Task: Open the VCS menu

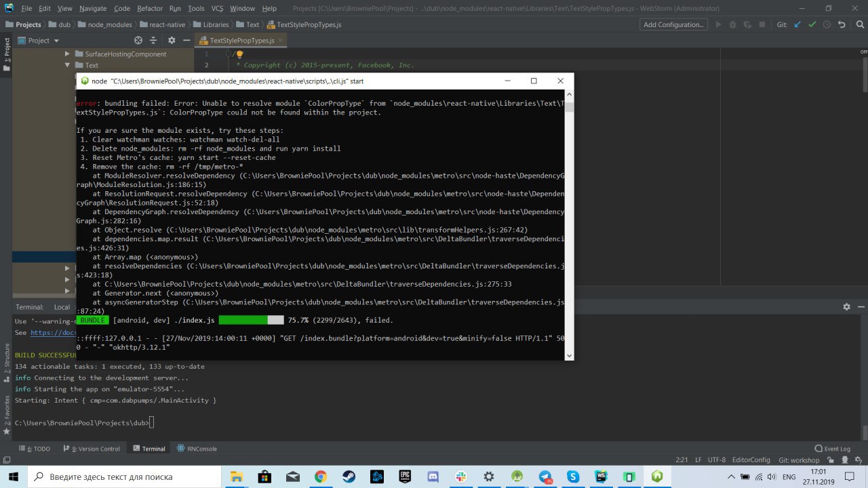Action: [217, 8]
